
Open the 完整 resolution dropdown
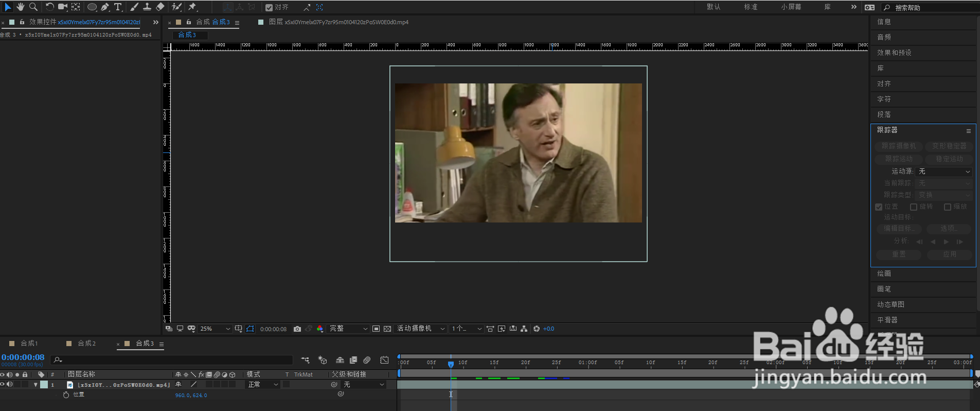coord(348,329)
